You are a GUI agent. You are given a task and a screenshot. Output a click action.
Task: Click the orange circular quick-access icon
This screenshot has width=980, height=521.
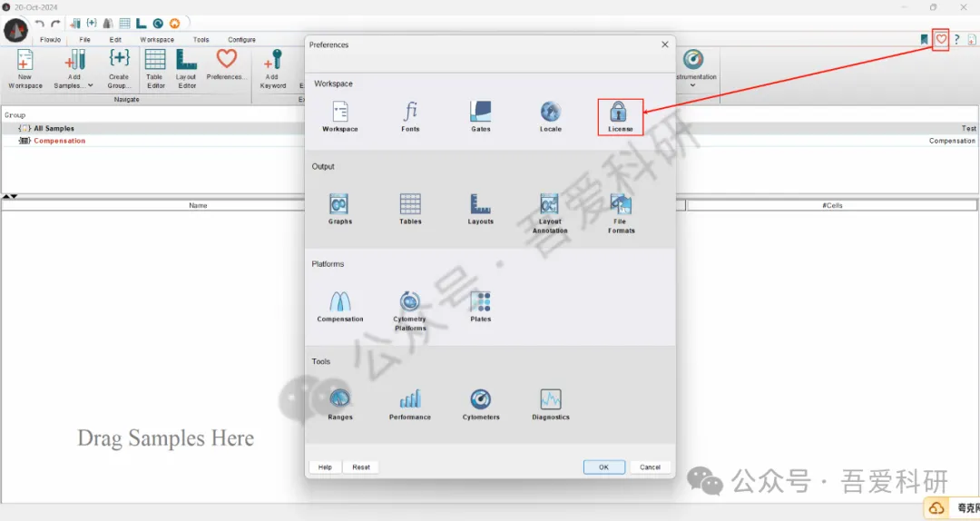pos(174,24)
